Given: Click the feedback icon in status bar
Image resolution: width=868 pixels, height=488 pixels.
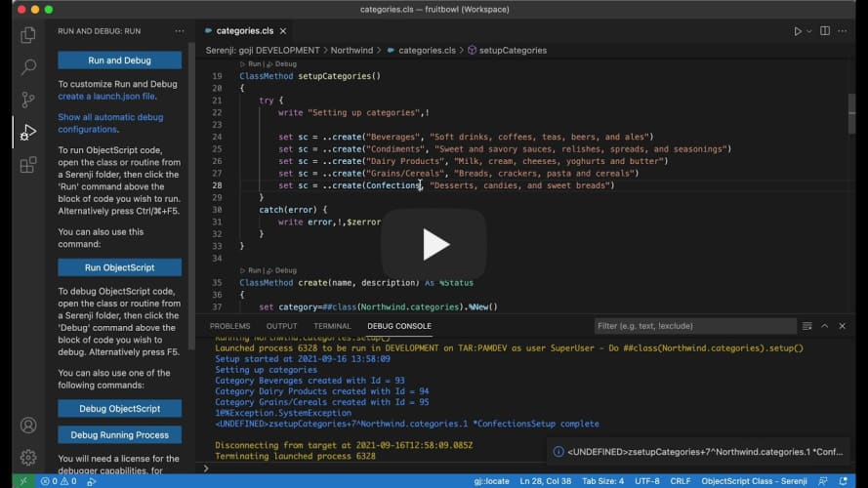Looking at the screenshot, I should 823,481.
